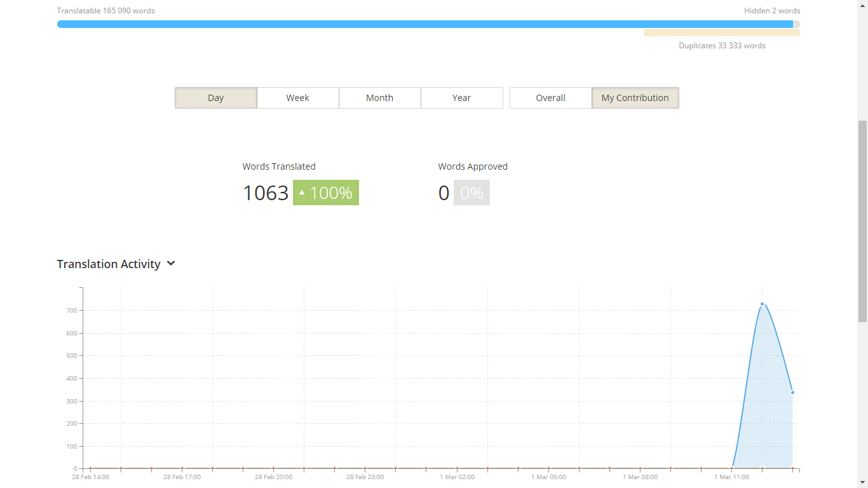The image size is (868, 488).
Task: Select My Contribution view
Action: click(635, 98)
